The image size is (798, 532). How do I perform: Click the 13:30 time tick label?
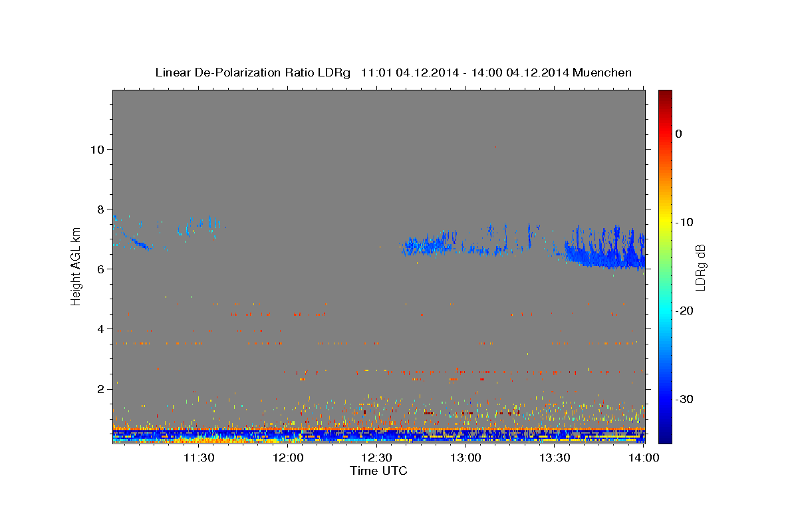(x=555, y=458)
